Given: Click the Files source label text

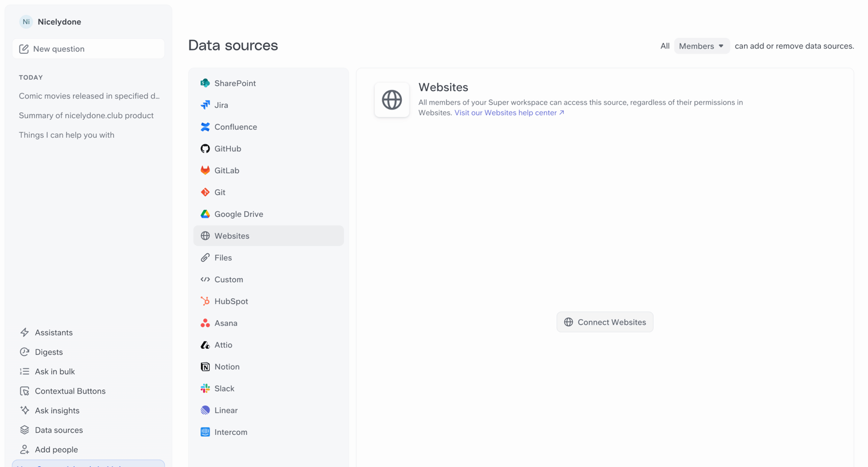Looking at the screenshot, I should point(223,258).
